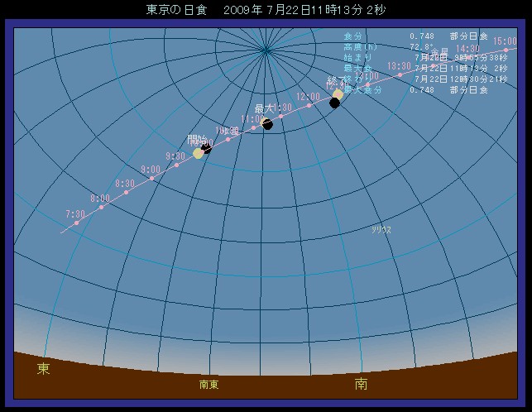Click the eclipse start (開始) sun icon
The height and width of the screenshot is (412, 532).
(199, 153)
